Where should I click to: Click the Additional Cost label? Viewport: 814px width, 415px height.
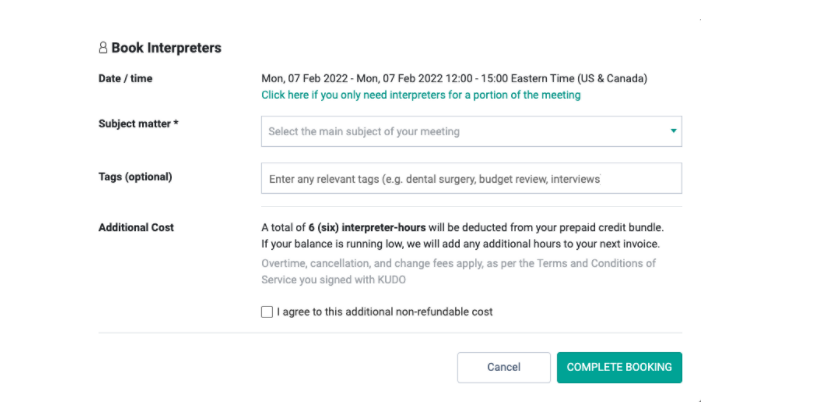(136, 227)
